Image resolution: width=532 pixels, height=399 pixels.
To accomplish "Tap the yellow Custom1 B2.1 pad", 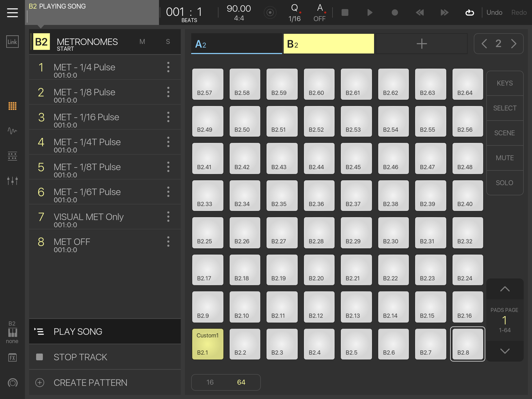I will click(x=208, y=344).
